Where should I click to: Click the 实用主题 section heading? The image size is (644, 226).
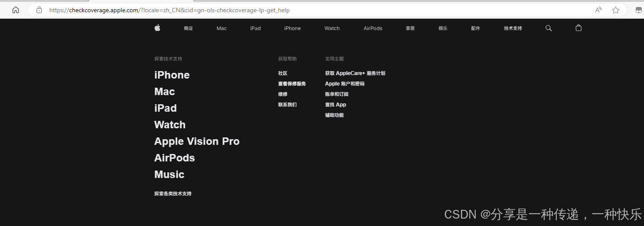(334, 59)
